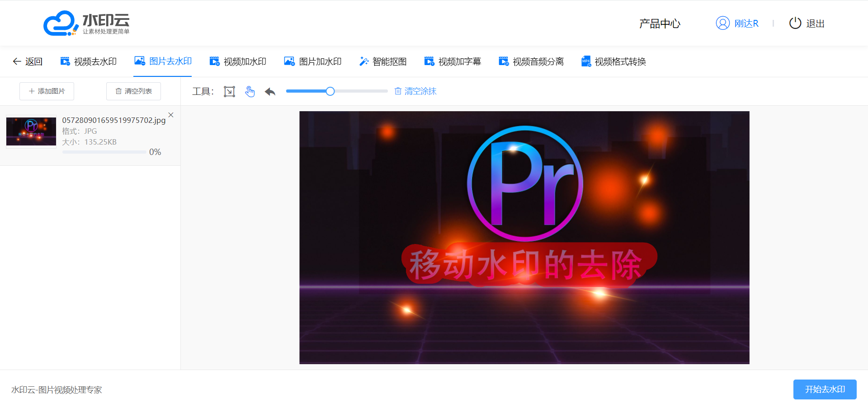Switch to 图片加水印 tab

312,61
